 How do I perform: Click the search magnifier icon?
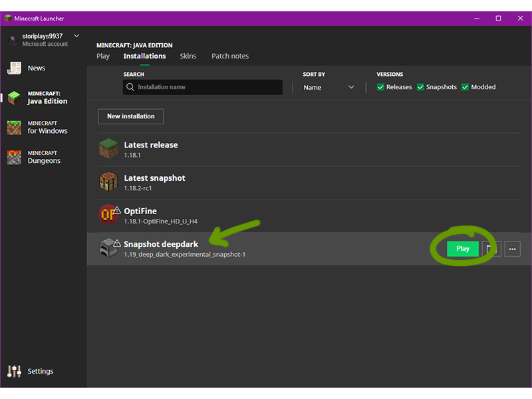130,87
